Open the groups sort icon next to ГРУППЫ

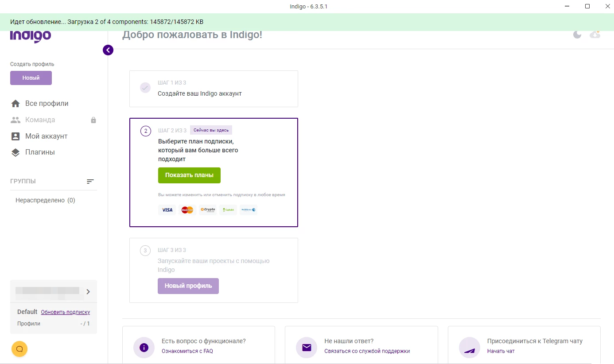tap(90, 182)
